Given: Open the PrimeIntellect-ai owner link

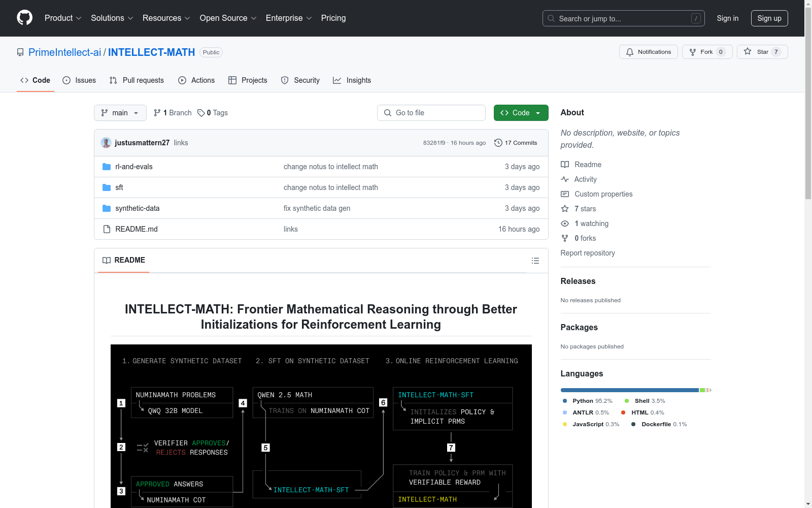Looking at the screenshot, I should coord(65,52).
